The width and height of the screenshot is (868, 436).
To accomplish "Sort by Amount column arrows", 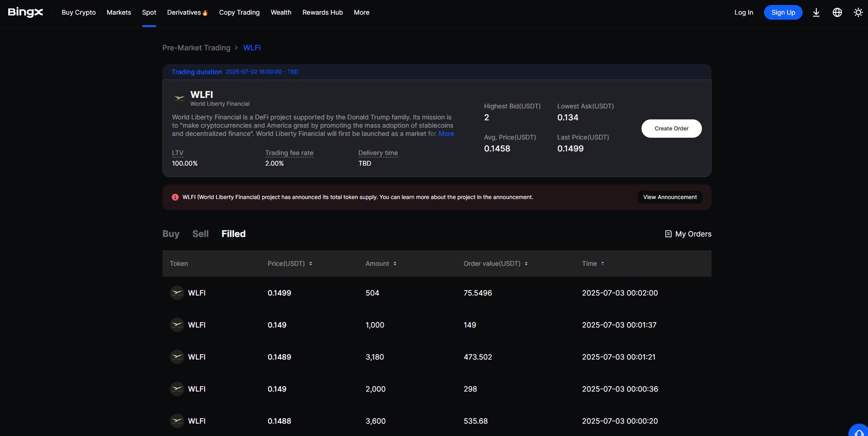I will [395, 264].
